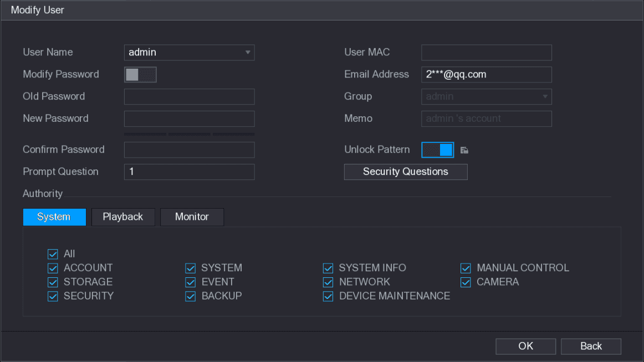Uncheck the ACCOUNT permission
The height and width of the screenshot is (362, 644).
53,268
